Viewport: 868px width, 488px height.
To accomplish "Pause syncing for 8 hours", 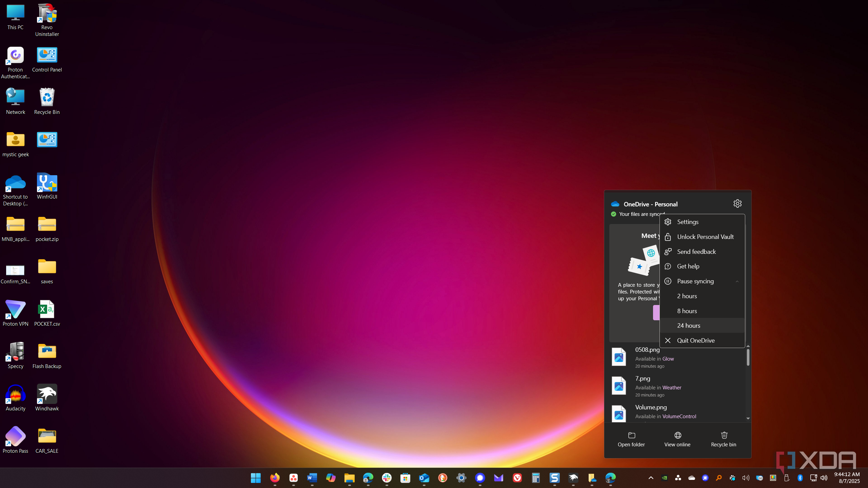I will [702, 311].
